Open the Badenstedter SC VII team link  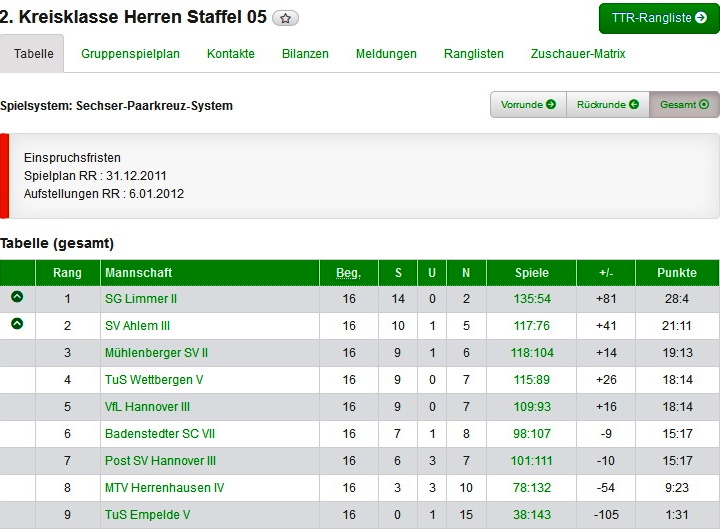click(x=160, y=434)
